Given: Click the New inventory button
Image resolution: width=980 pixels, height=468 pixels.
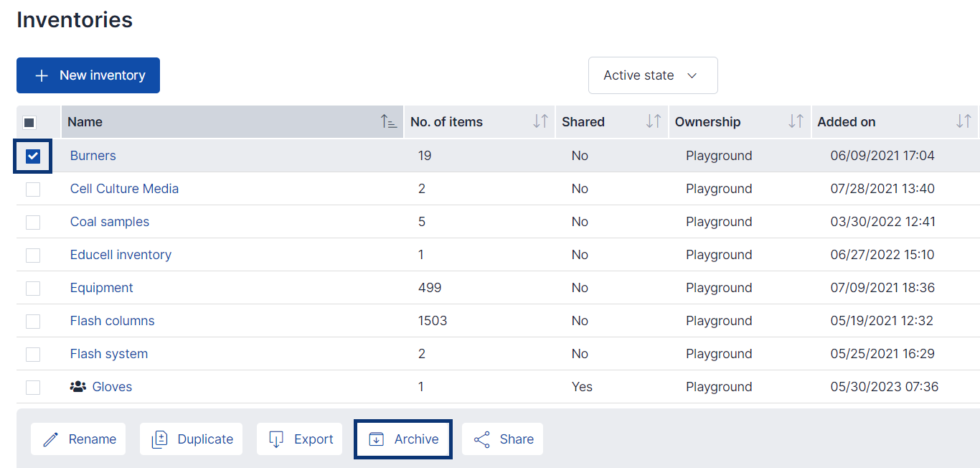Looking at the screenshot, I should (88, 75).
